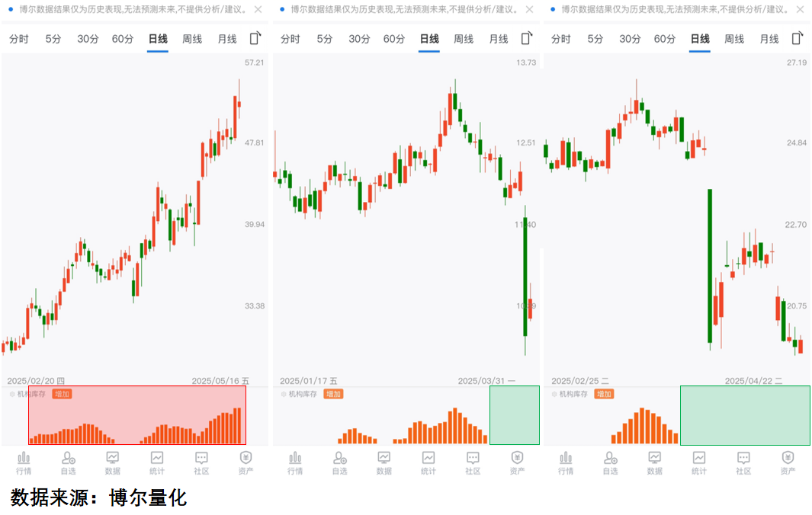Tap 自选 watchlist icon in right panel
Image resolution: width=812 pixels, height=515 pixels.
[x=610, y=462]
